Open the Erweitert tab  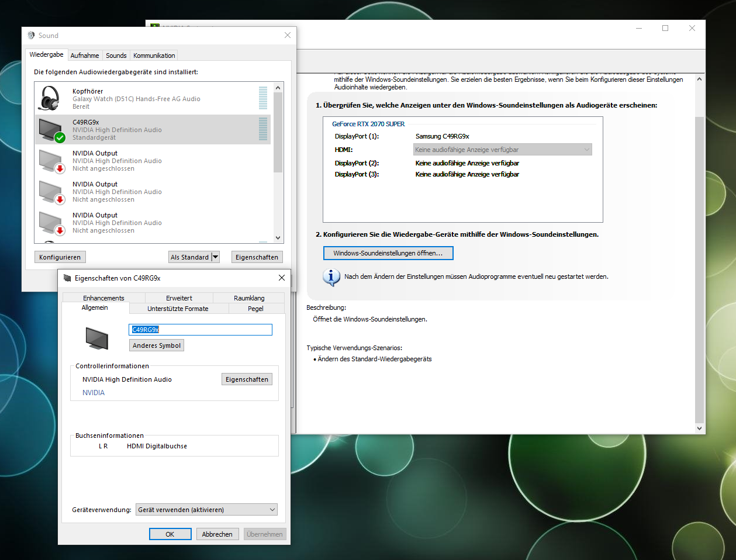click(x=179, y=298)
